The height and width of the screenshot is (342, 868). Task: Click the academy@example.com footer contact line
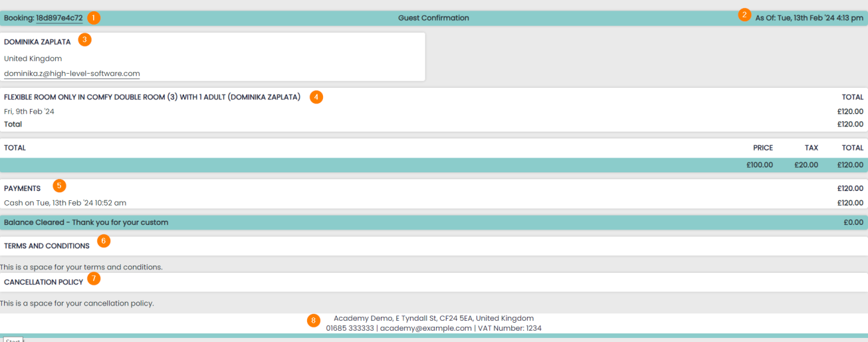(433, 328)
